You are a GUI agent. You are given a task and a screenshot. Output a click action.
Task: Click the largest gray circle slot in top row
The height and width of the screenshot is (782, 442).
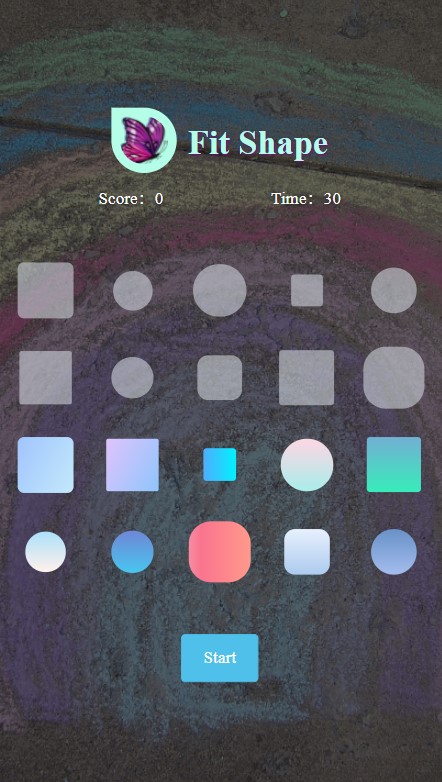point(220,290)
